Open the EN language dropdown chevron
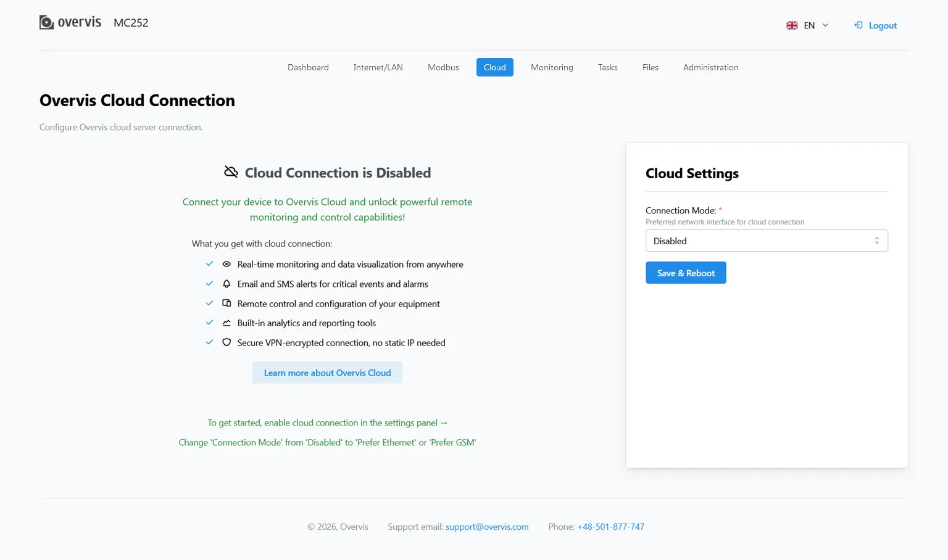The image size is (948, 560). 825,25
